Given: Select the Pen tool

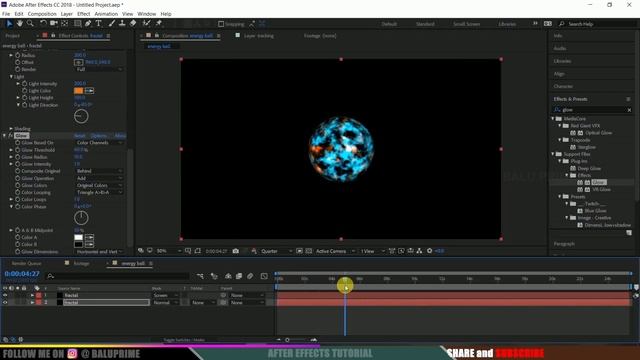Looking at the screenshot, I should click(88, 24).
